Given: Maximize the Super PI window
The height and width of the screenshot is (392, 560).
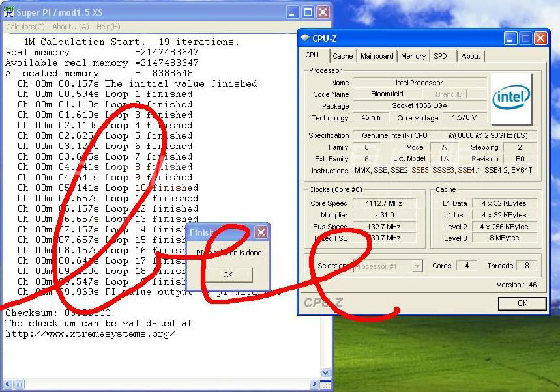Looking at the screenshot, I should (308, 12).
